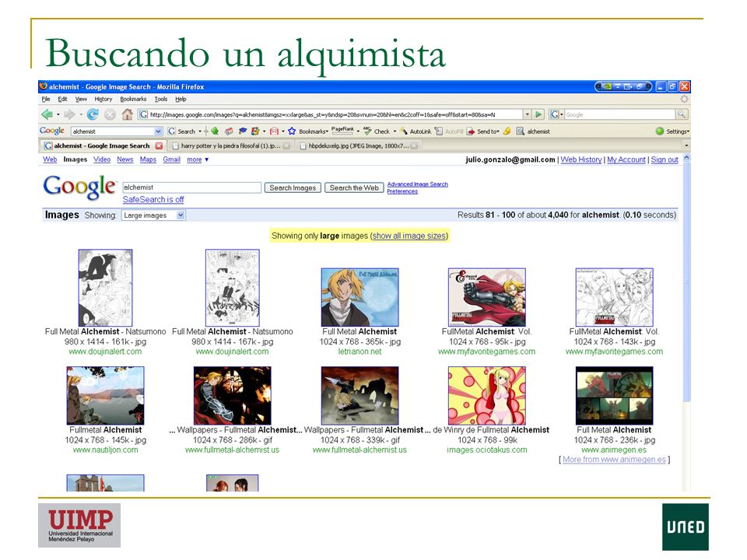This screenshot has width=747, height=560.
Task: Open the Back button history dropdown arrow
Action: click(58, 115)
